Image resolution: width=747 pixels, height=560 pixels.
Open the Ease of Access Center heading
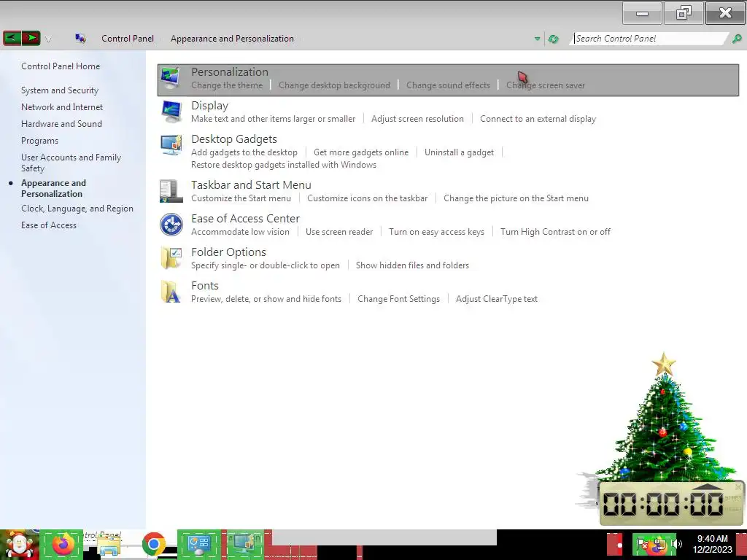coord(245,219)
